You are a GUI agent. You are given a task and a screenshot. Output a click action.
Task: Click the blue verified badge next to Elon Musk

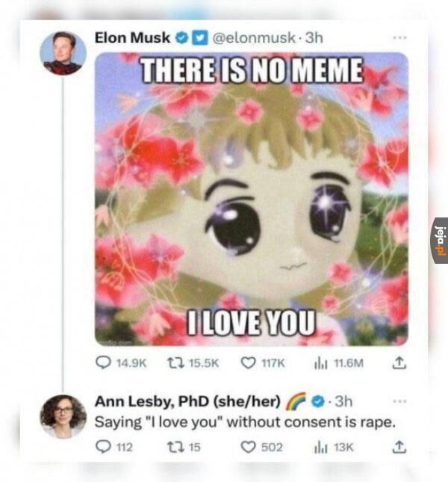click(181, 38)
